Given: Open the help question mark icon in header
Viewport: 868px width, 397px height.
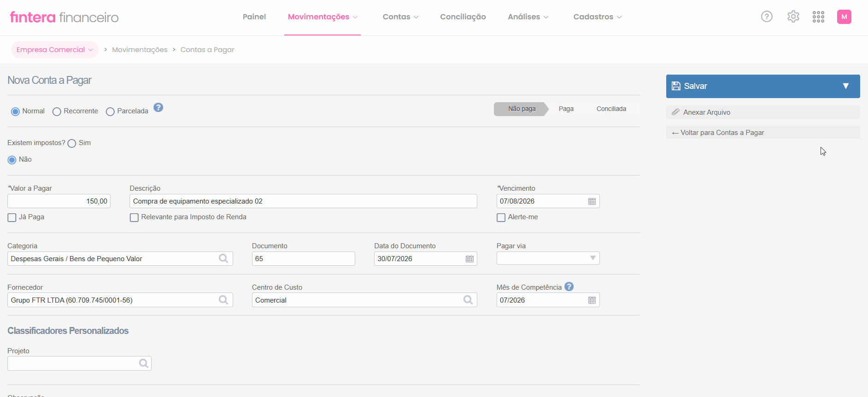Looking at the screenshot, I should [x=767, y=17].
